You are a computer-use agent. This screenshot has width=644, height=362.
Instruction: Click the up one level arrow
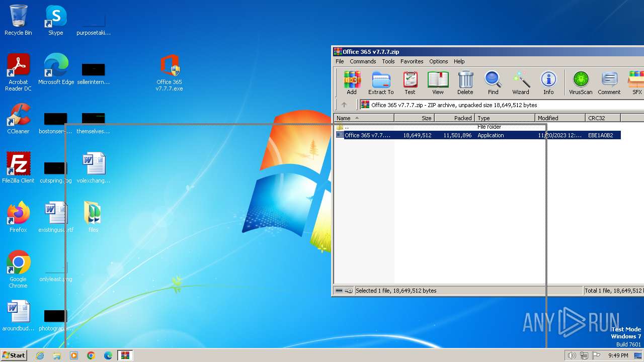point(344,105)
